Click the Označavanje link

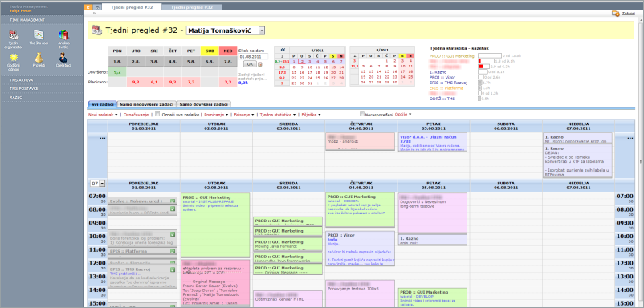[137, 115]
